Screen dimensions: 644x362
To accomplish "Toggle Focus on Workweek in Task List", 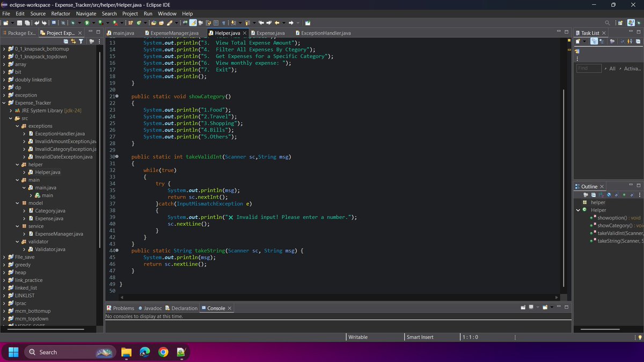I will (612, 41).
